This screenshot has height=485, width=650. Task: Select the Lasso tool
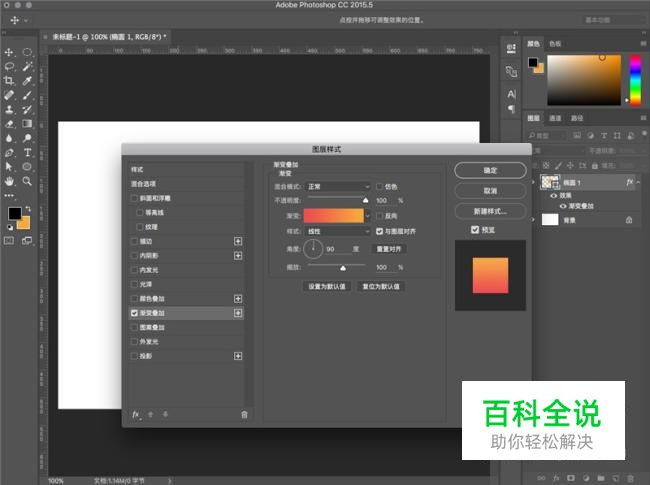pyautogui.click(x=9, y=66)
